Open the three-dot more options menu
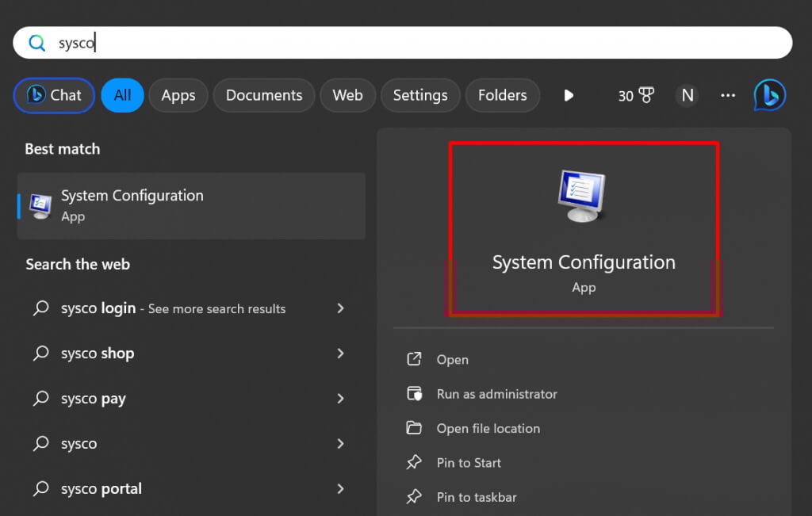The height and width of the screenshot is (516, 812). 728,95
